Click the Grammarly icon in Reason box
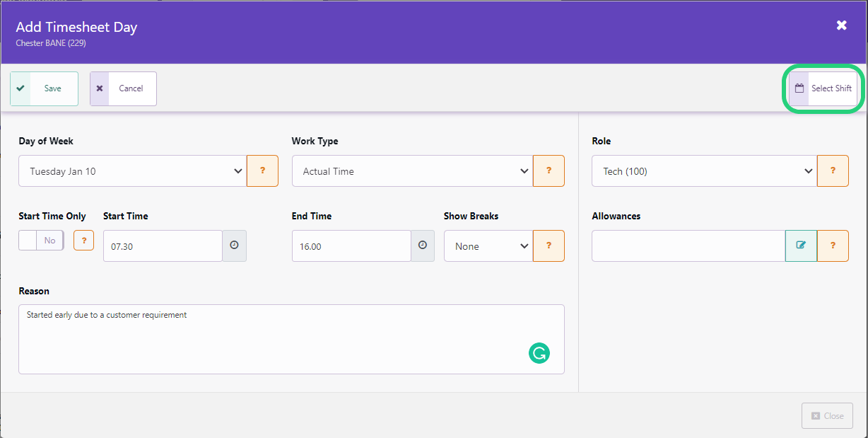This screenshot has height=438, width=868. (x=539, y=353)
